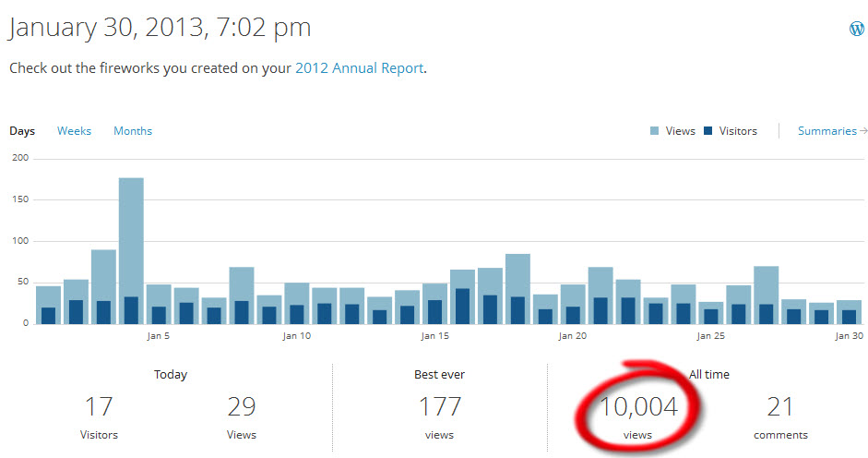This screenshot has height=458, width=868.
Task: Select the Days tab
Action: click(22, 131)
